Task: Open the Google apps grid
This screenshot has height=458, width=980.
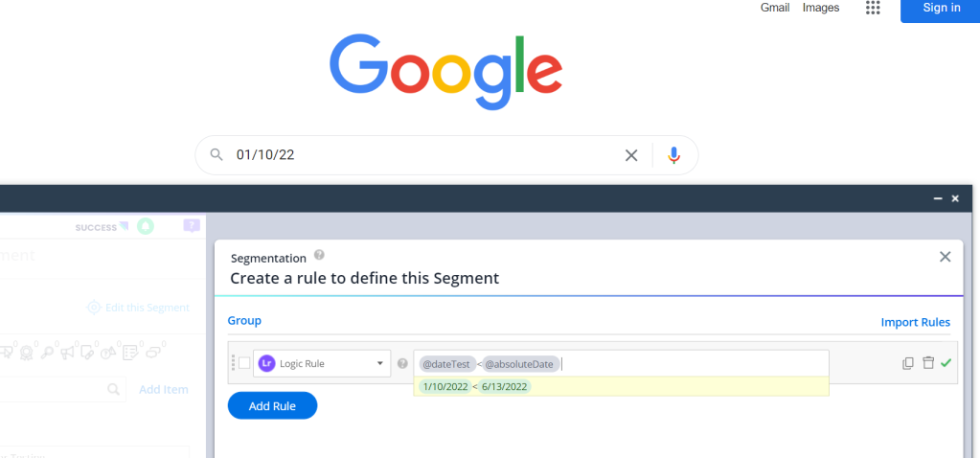Action: point(873,8)
